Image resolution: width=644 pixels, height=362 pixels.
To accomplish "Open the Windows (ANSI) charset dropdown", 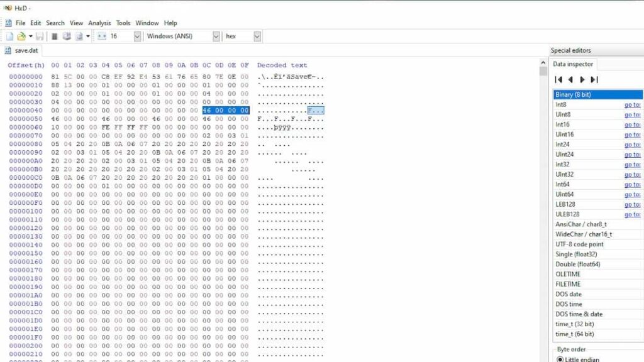I will pos(216,36).
